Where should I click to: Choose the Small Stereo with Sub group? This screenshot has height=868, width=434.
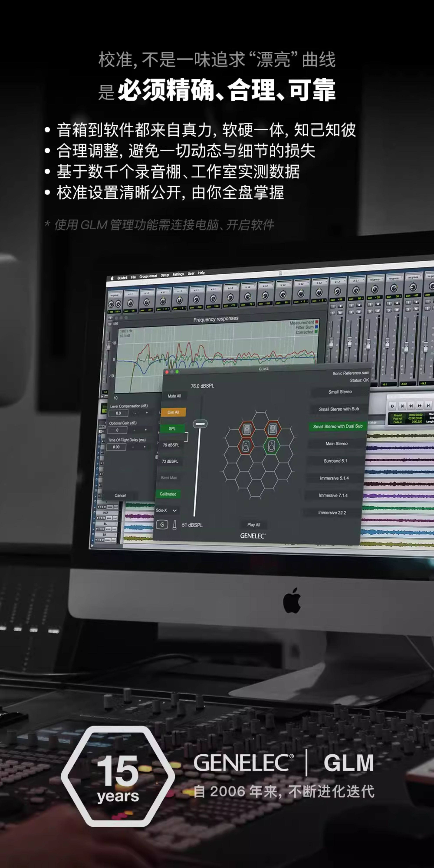(x=339, y=409)
